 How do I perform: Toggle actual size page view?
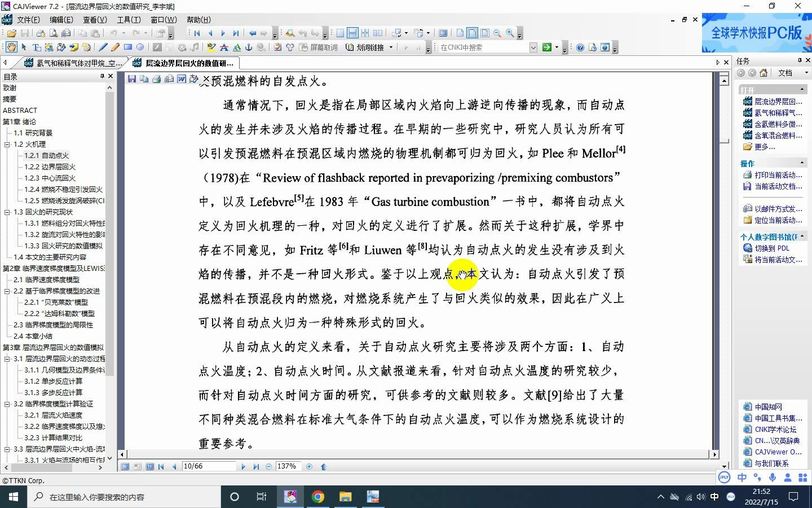460,33
